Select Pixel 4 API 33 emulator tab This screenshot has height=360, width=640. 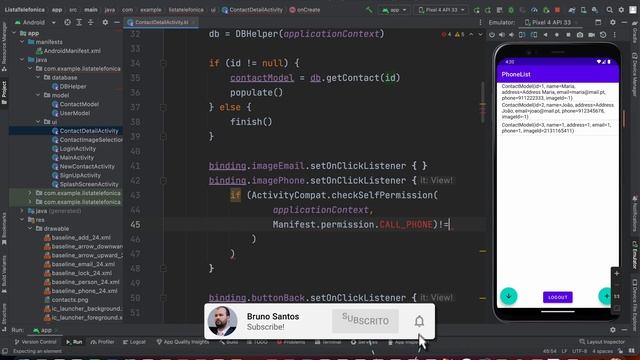pos(551,22)
